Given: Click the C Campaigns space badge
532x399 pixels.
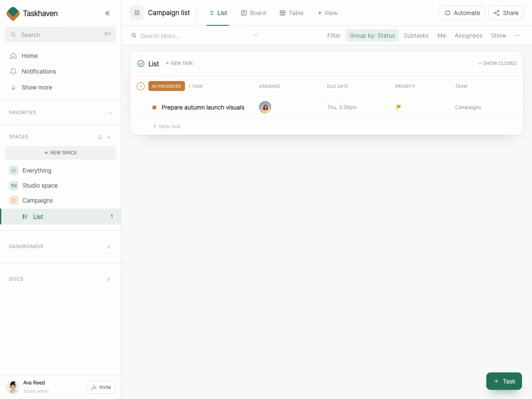Looking at the screenshot, I should pos(14,200).
